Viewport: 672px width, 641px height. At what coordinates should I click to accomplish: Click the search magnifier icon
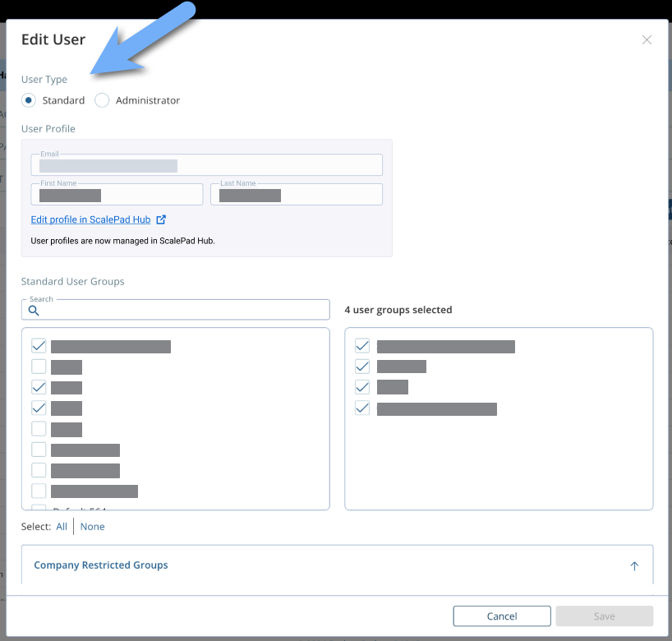coord(34,311)
